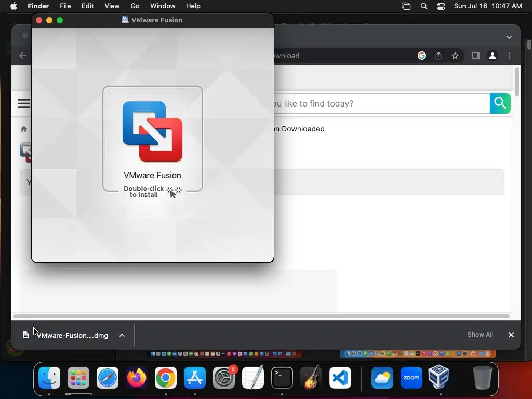Launch GarageBand from the Dock
The image size is (532, 399).
(x=311, y=378)
